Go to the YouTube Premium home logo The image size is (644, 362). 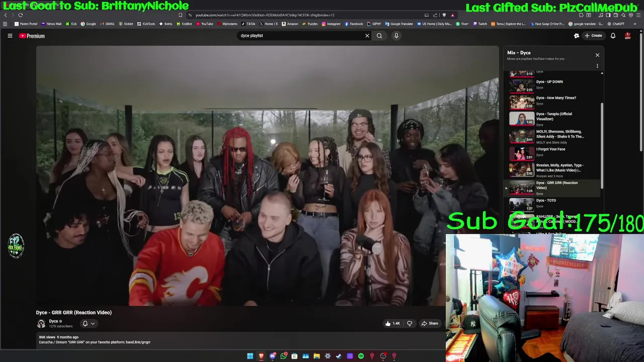[x=32, y=36]
